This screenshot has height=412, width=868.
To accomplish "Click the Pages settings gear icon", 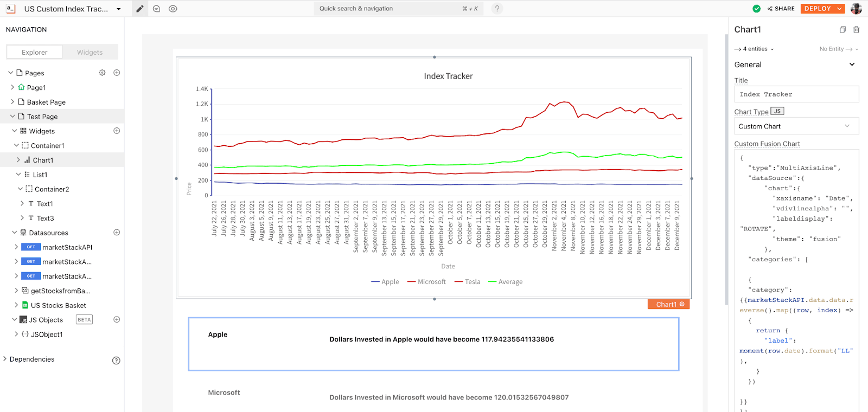I will tap(102, 73).
